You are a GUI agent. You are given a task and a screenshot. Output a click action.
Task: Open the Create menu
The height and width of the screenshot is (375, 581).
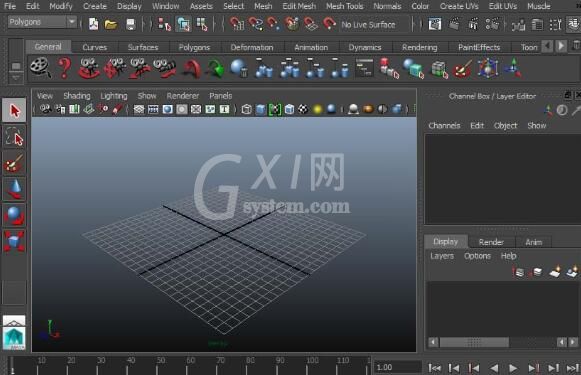[95, 6]
